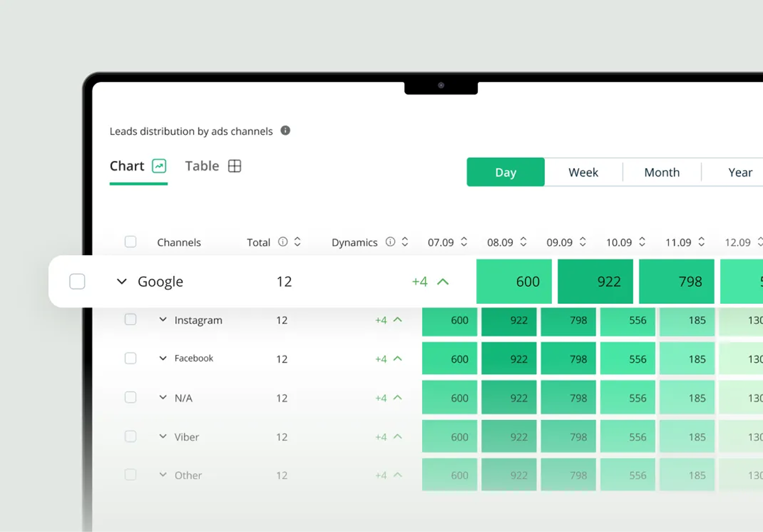Click the info icon beside Total column

(x=283, y=241)
